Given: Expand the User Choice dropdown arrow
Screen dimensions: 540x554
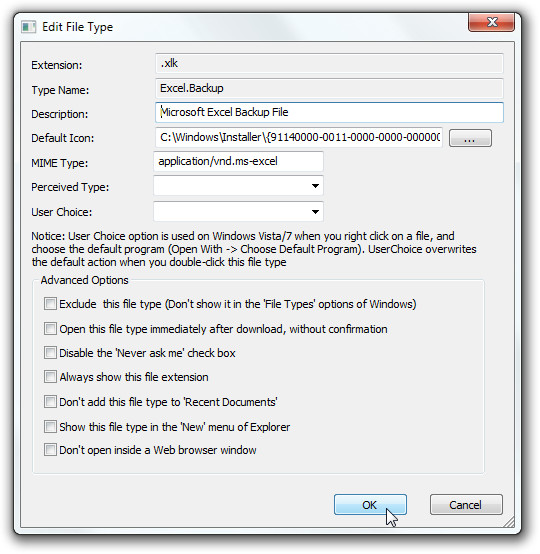Looking at the screenshot, I should click(315, 212).
